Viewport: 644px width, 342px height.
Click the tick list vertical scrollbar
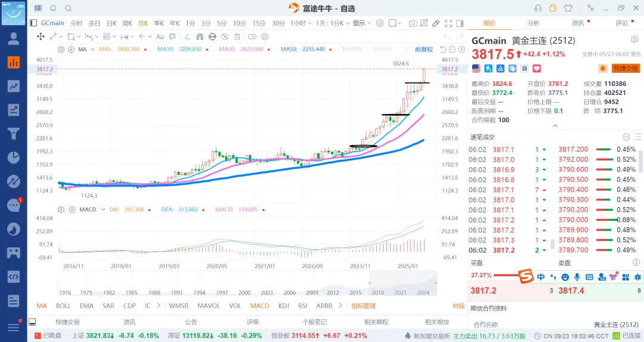pos(639,161)
